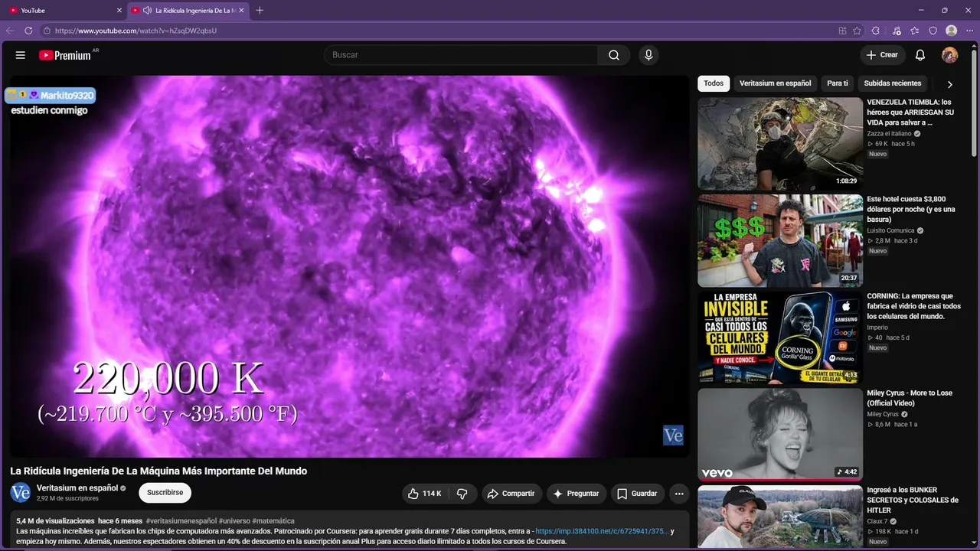
Task: Open the Veritasium en español channel avatar
Action: tap(21, 493)
